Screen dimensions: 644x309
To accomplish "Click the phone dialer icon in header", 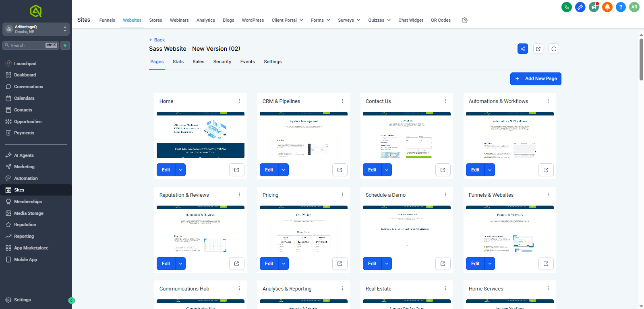I will 566,7.
